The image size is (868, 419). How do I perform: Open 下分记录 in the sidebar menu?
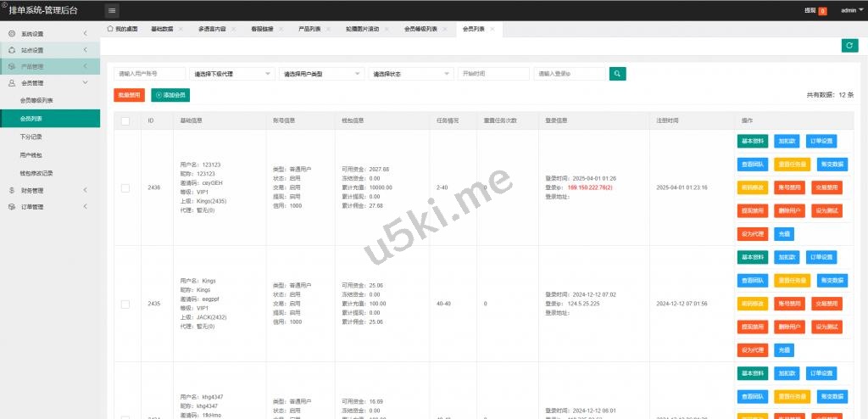31,137
